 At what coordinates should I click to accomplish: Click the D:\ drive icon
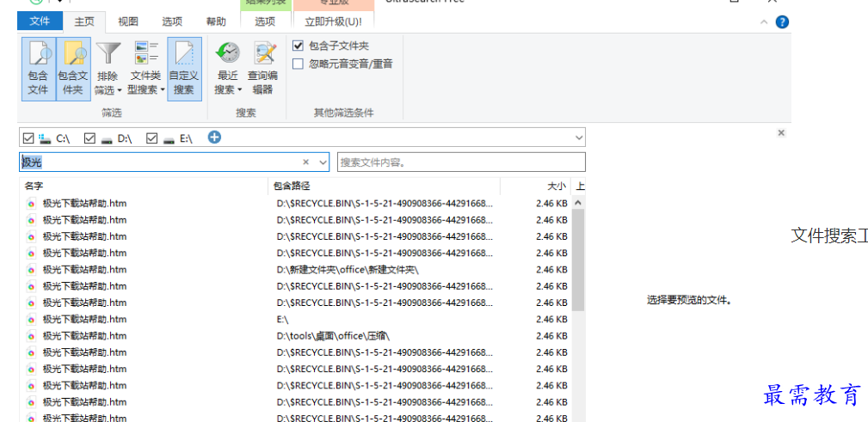pos(107,139)
